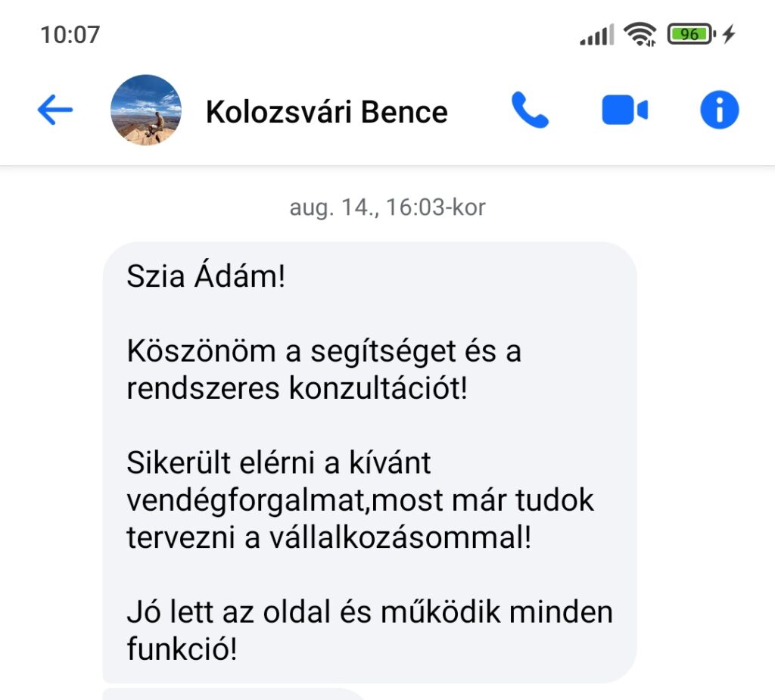Tap the back arrow to leave chat
The width and height of the screenshot is (775, 700).
[x=54, y=111]
